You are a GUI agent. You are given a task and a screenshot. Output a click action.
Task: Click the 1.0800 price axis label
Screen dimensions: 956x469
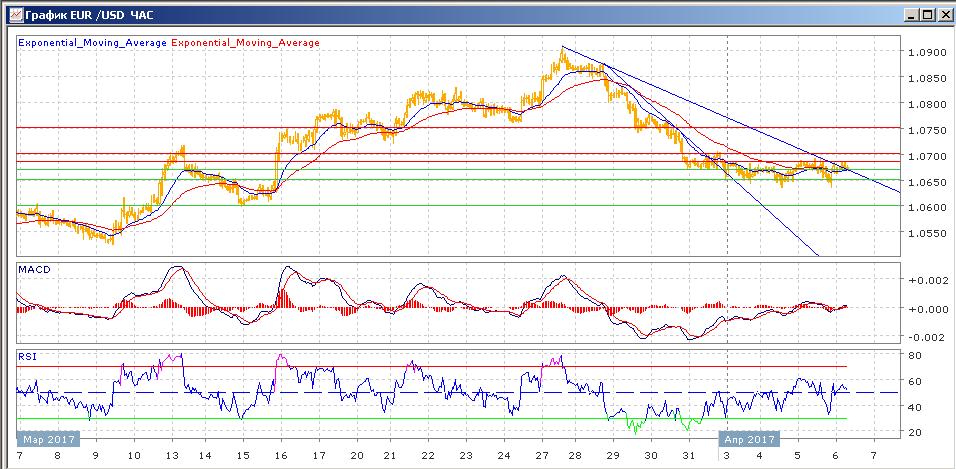[x=926, y=104]
